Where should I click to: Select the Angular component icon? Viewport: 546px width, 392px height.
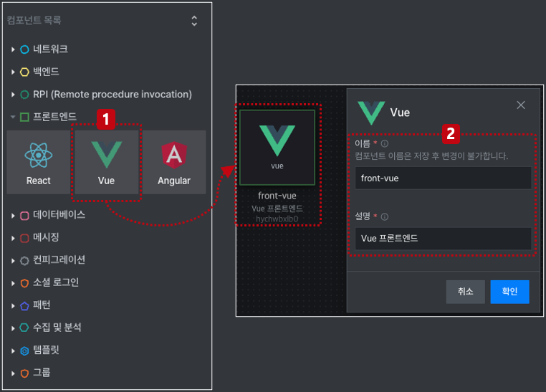click(x=174, y=155)
